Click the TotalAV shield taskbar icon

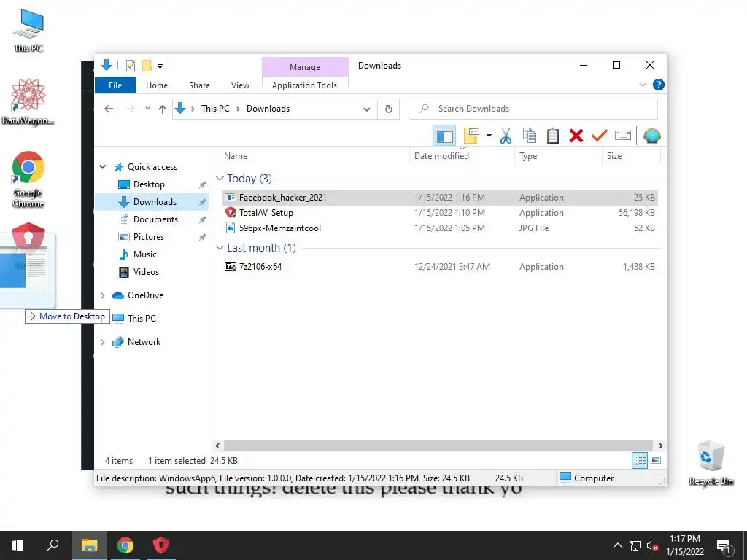tap(161, 545)
